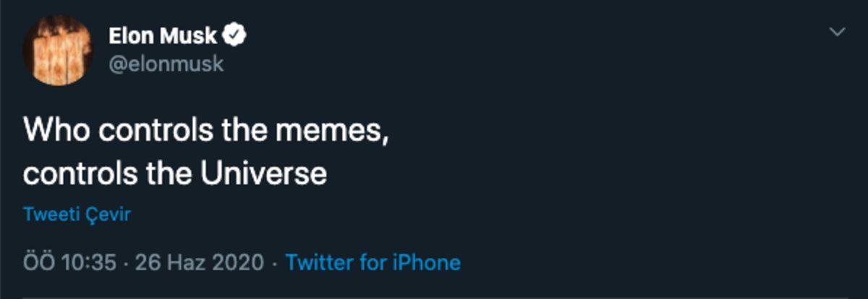
Task: Click the word 'Elon' in the display name
Action: (132, 35)
